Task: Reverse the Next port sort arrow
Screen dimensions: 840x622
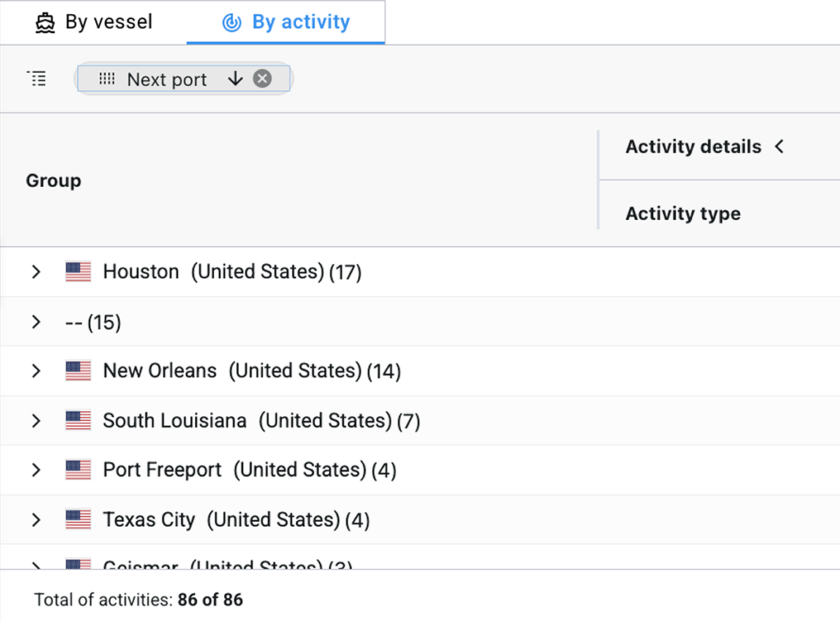Action: [x=235, y=79]
